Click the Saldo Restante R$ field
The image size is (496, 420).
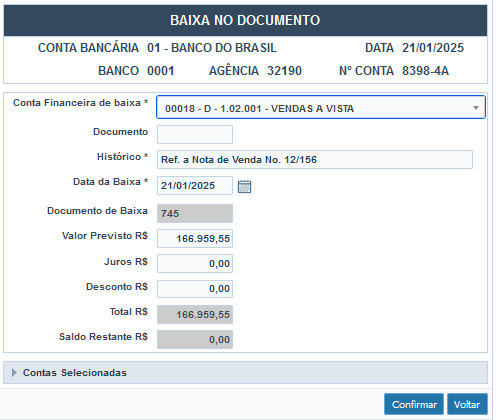coord(195,339)
